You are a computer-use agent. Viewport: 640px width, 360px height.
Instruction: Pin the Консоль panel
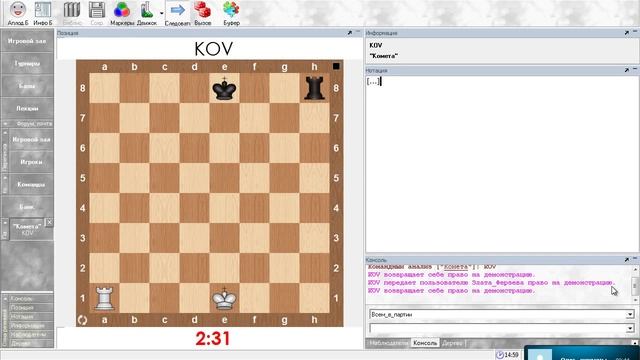click(627, 260)
